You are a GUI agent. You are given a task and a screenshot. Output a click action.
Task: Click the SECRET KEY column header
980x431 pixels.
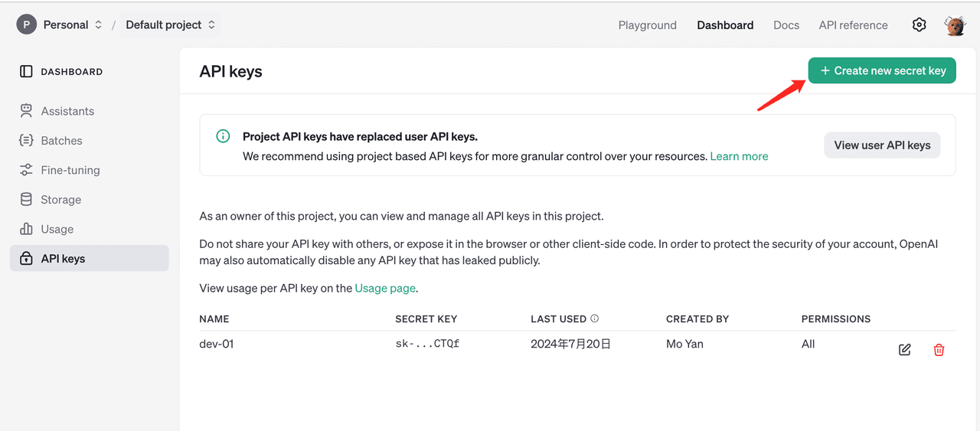coord(426,318)
